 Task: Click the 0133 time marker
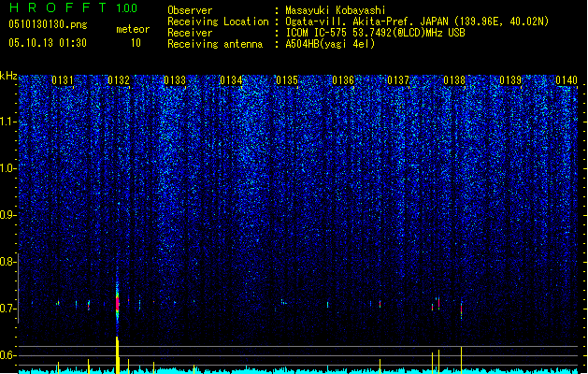(x=175, y=80)
